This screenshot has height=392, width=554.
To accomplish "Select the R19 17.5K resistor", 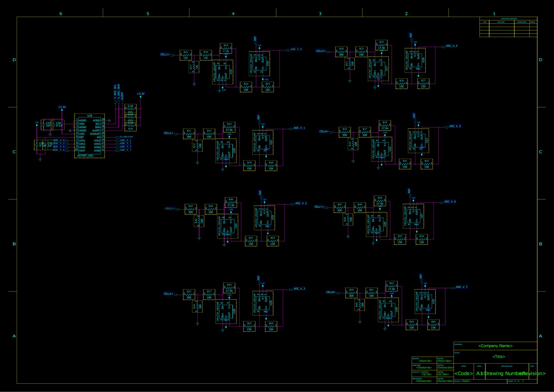I will pyautogui.click(x=226, y=48).
